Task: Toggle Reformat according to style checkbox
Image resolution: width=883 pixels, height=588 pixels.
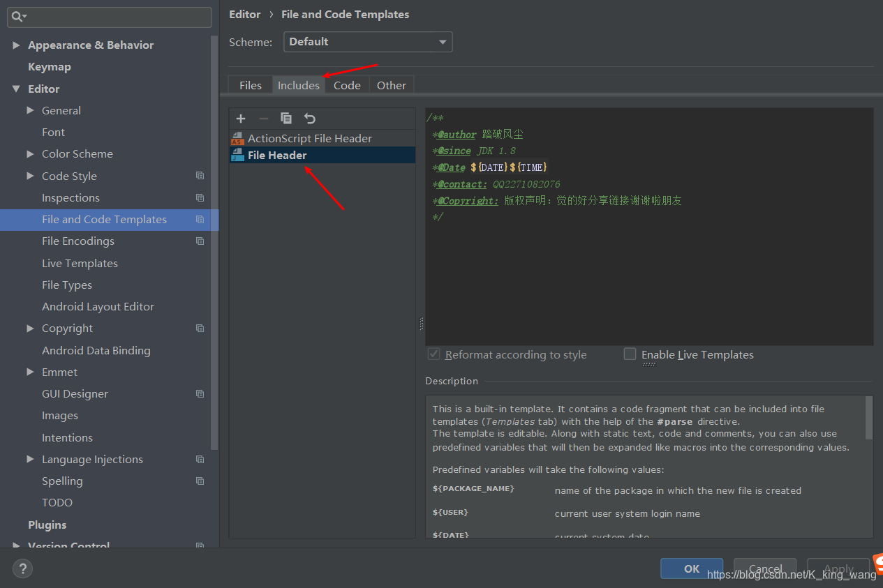Action: point(434,354)
